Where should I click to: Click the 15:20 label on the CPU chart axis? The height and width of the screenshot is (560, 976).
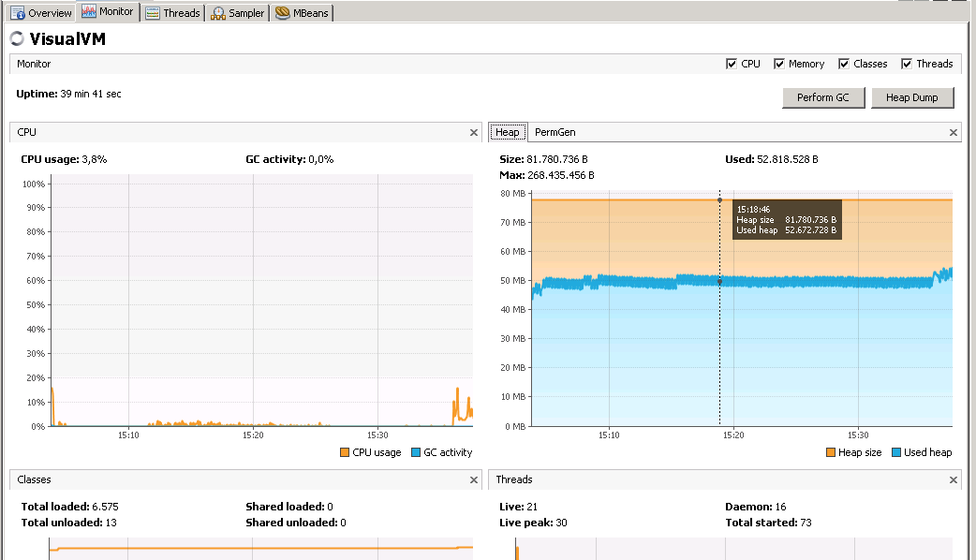tap(253, 435)
